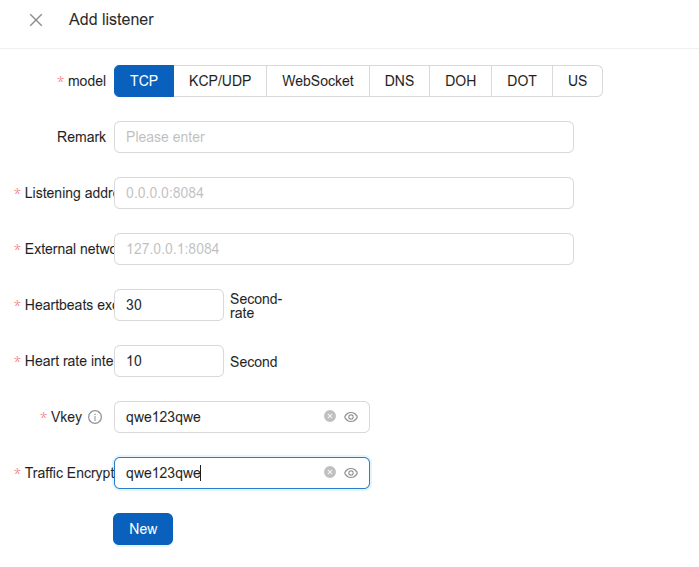Show the Vkey password value
This screenshot has height=567, width=699.
[x=351, y=417]
